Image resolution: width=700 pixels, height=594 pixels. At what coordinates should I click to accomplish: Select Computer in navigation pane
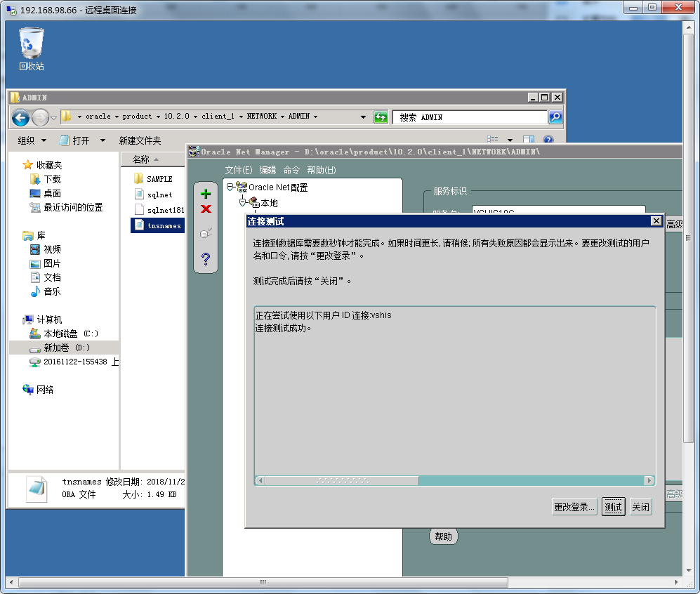[42, 320]
